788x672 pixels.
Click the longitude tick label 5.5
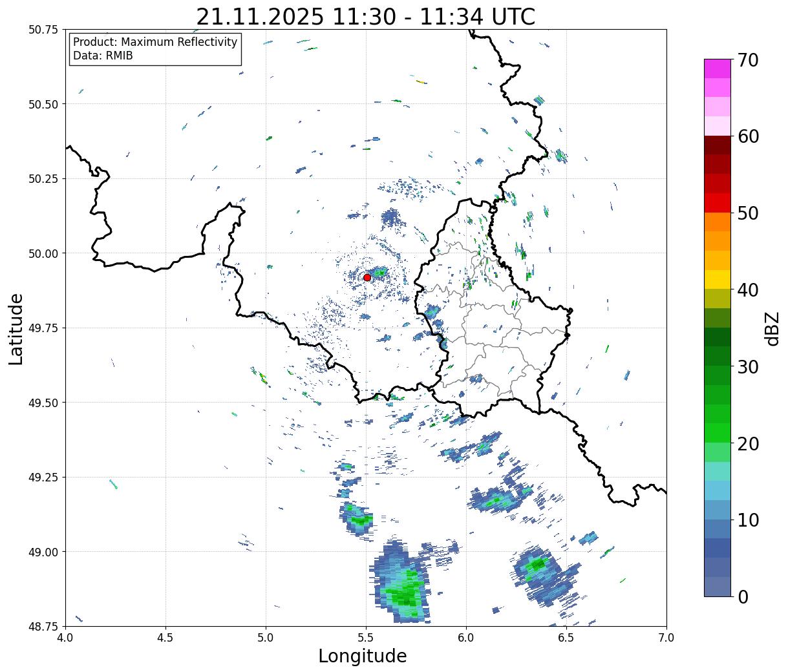(x=366, y=637)
